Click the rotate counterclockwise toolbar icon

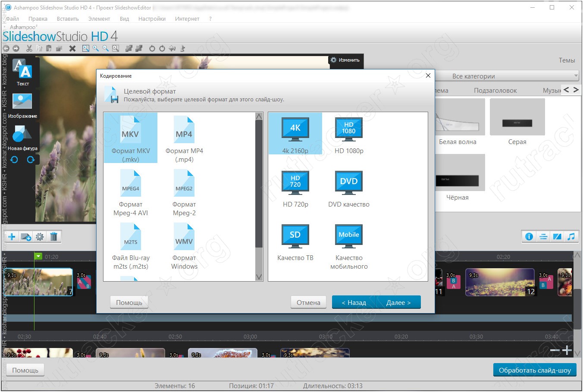click(x=152, y=48)
